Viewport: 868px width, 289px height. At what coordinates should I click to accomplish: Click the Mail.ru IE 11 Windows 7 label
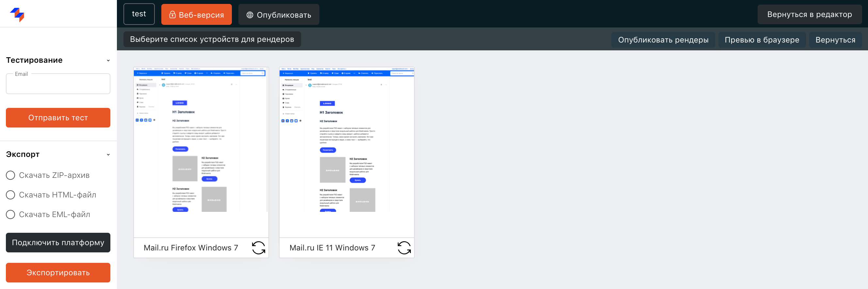(332, 248)
